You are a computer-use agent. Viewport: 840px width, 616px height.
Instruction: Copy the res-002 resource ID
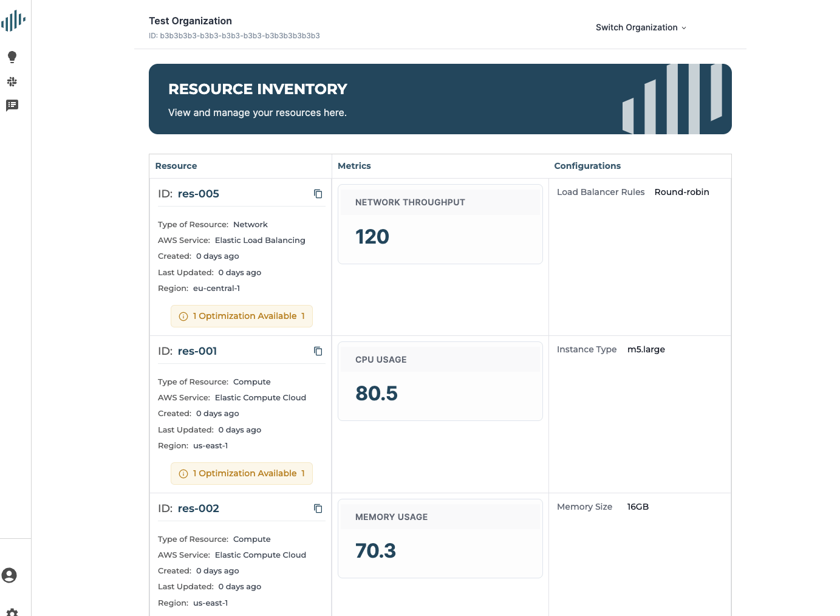pos(318,508)
